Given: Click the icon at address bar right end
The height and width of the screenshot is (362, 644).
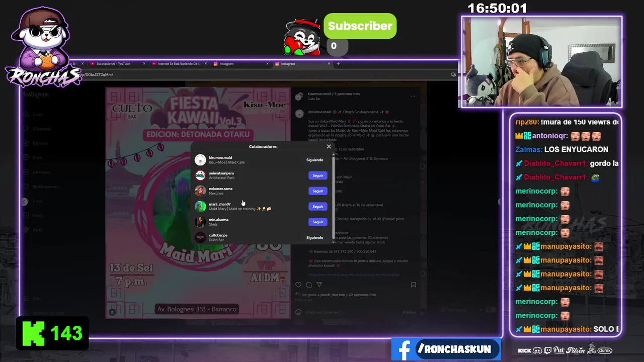Looking at the screenshot, I should click(x=453, y=74).
